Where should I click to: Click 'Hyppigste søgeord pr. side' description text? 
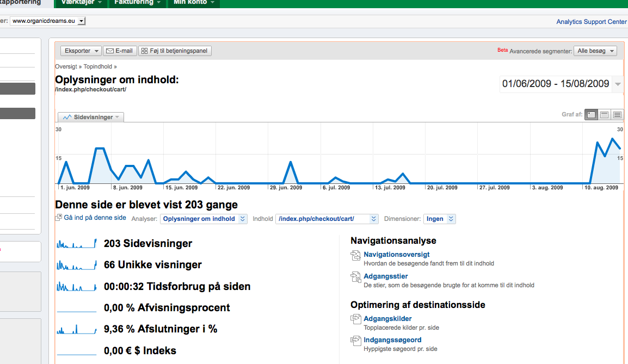pos(401,349)
